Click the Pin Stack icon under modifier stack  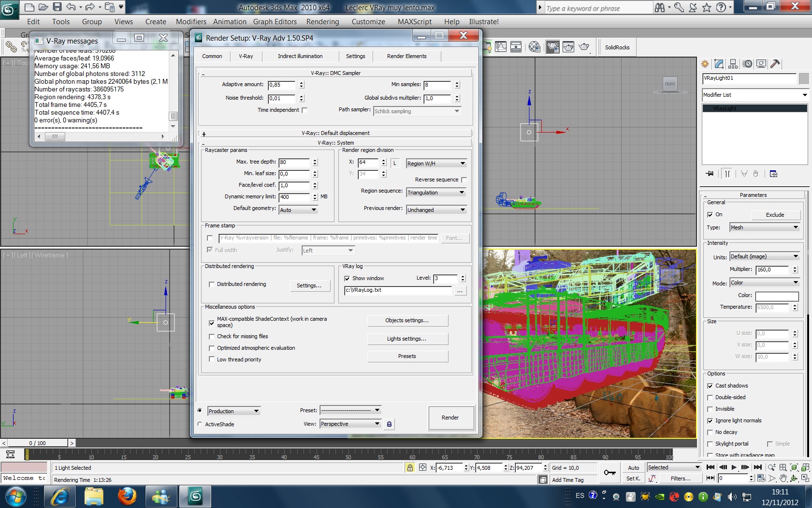[710, 174]
